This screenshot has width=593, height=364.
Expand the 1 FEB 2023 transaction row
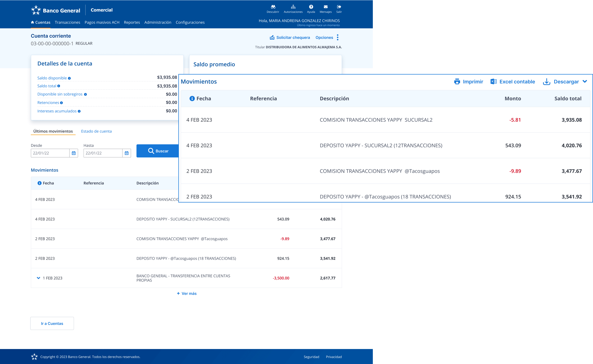(39, 278)
